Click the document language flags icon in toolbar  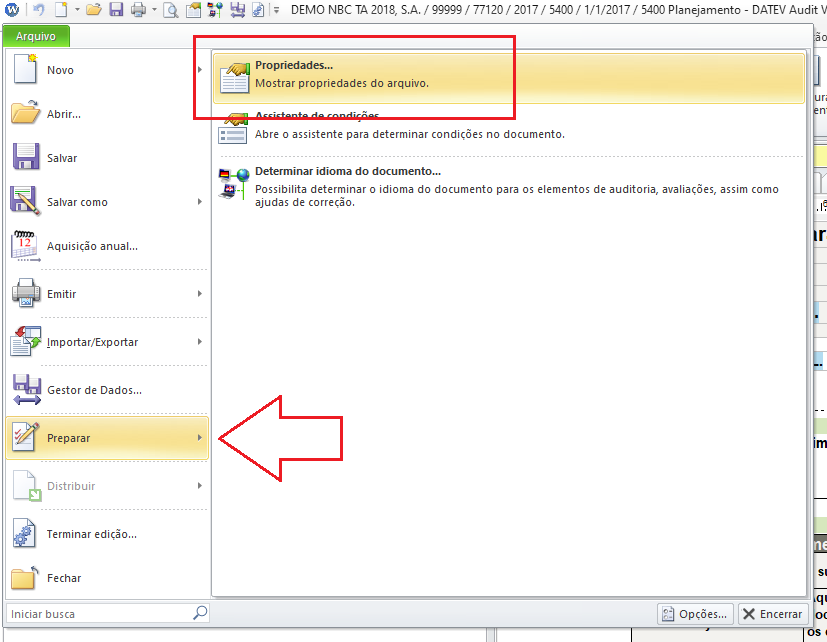(215, 9)
